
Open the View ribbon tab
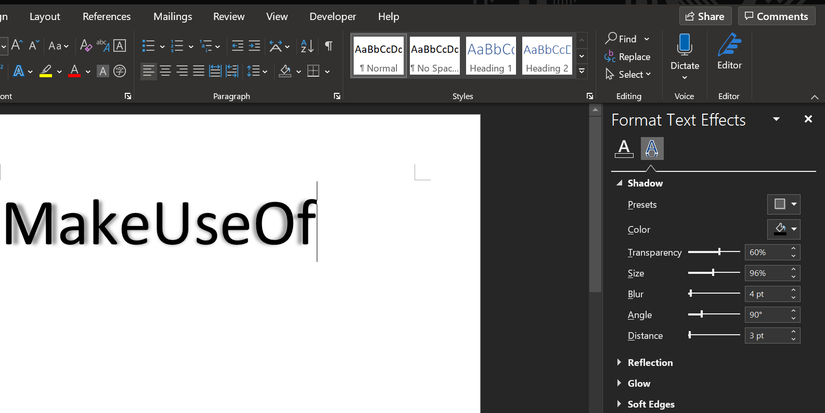(x=277, y=16)
